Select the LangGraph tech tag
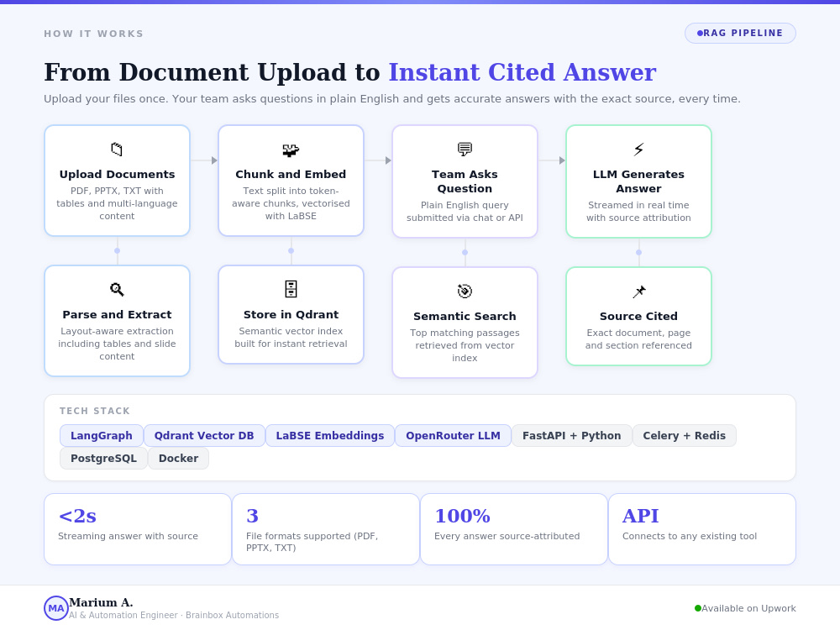Screen dimensions: 840x630 pyautogui.click(x=102, y=435)
